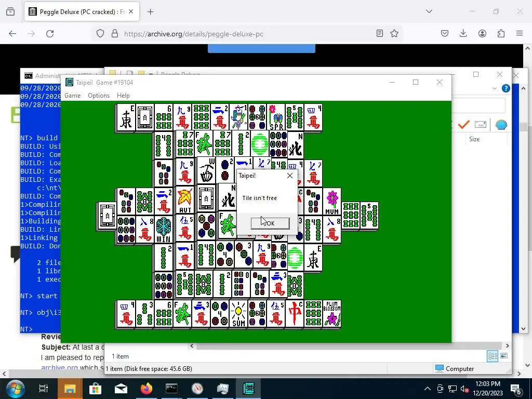Select the AUT season tile

[x=185, y=200]
